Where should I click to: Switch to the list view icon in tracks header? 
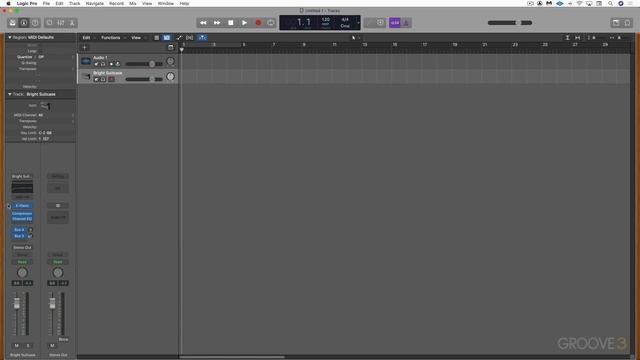[156, 38]
